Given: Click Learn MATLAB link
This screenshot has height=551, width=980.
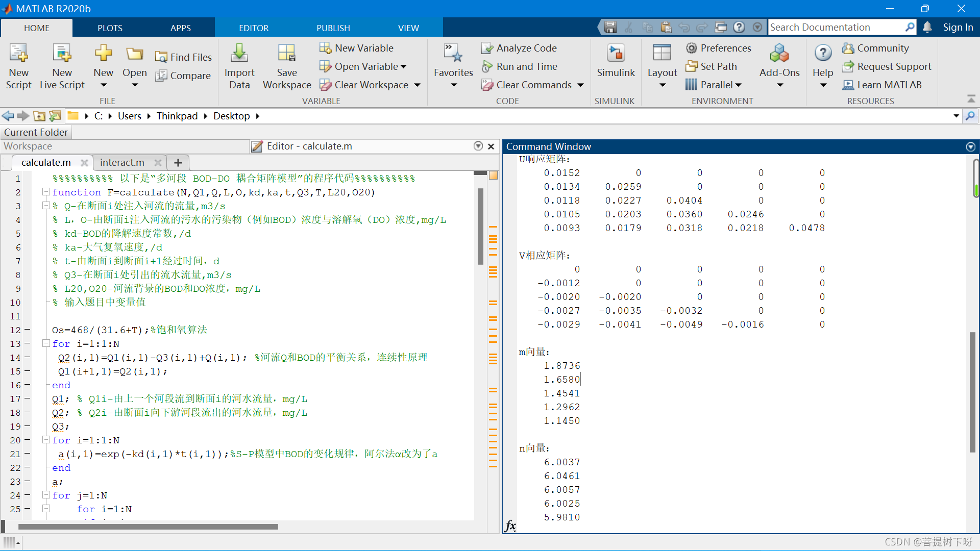Looking at the screenshot, I should [x=889, y=85].
